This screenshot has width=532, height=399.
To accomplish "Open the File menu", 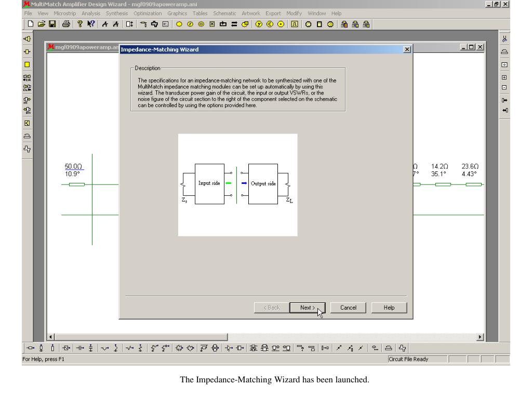I will pyautogui.click(x=28, y=13).
